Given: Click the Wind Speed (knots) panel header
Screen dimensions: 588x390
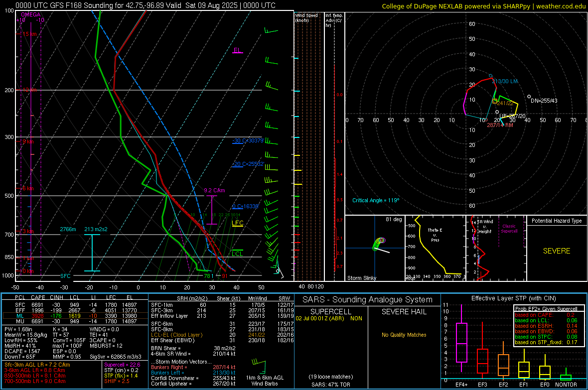Looking at the screenshot, I should (306, 17).
